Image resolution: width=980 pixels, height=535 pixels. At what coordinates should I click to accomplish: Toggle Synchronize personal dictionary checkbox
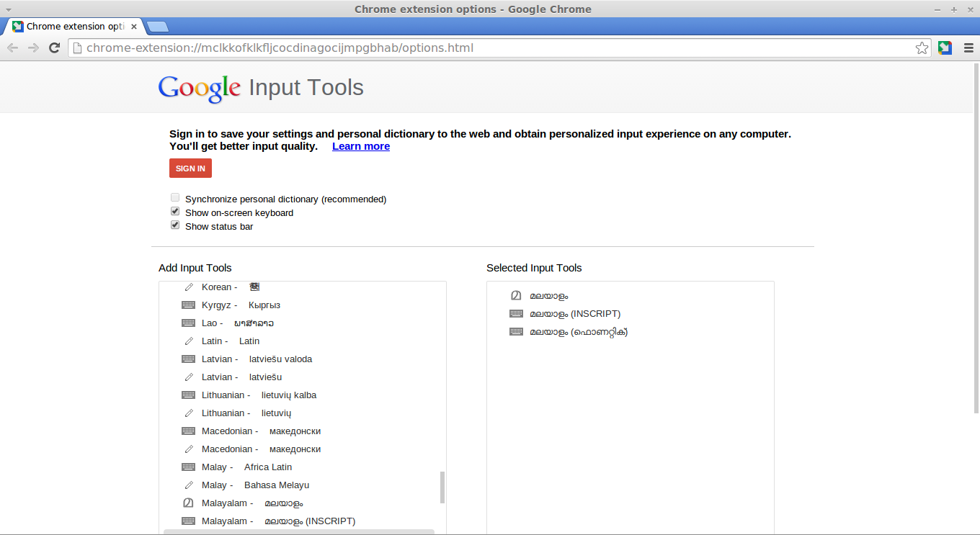(175, 197)
